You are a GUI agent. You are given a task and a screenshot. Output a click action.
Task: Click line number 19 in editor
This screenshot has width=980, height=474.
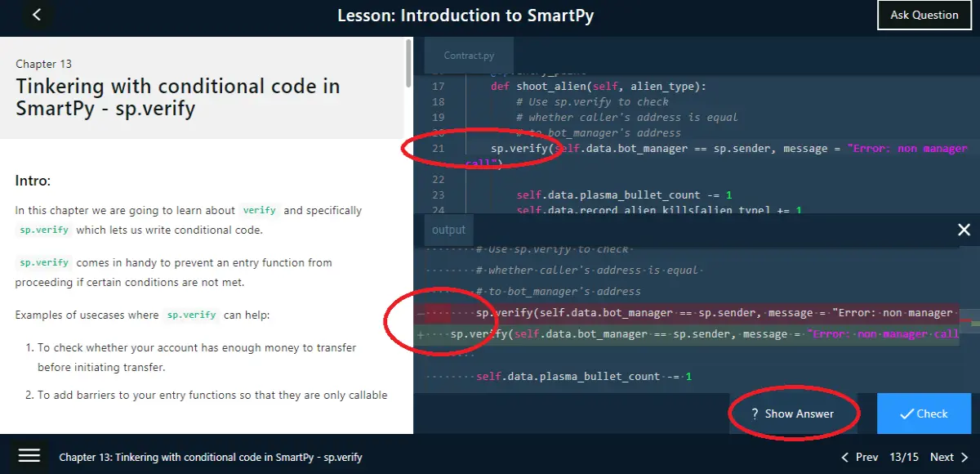tap(438, 117)
